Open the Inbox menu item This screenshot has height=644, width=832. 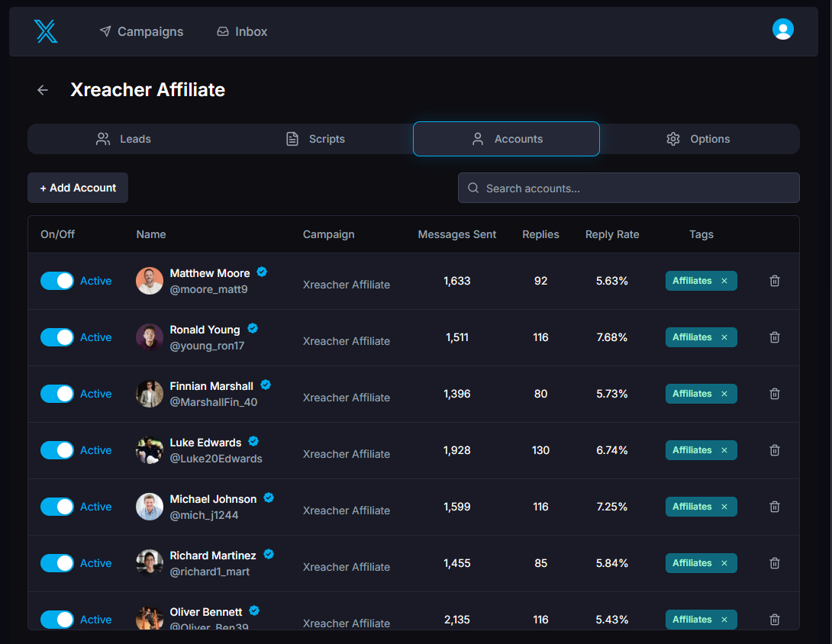click(242, 32)
